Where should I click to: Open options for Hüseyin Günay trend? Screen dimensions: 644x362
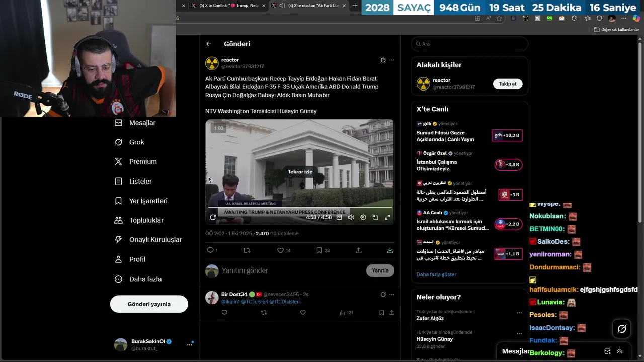519,333
